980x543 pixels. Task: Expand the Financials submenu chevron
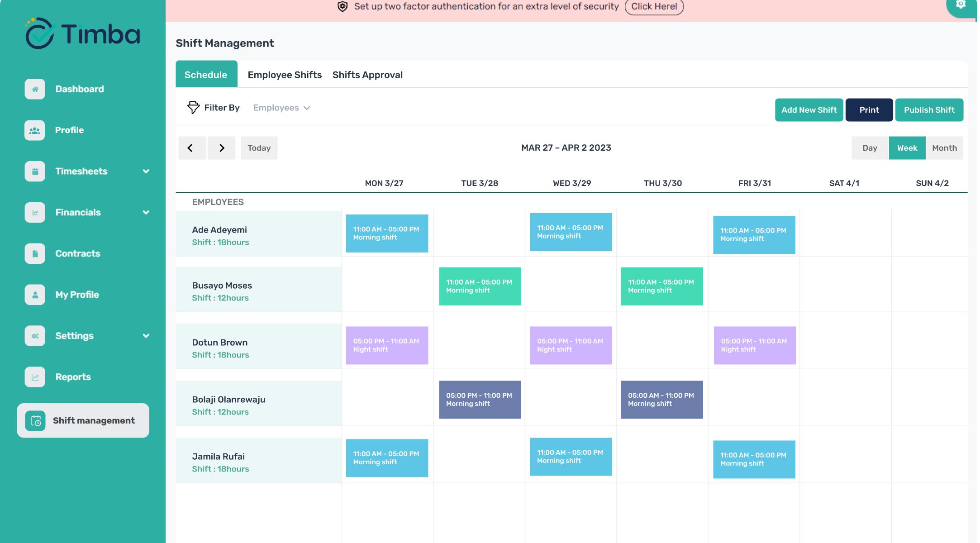coord(146,213)
